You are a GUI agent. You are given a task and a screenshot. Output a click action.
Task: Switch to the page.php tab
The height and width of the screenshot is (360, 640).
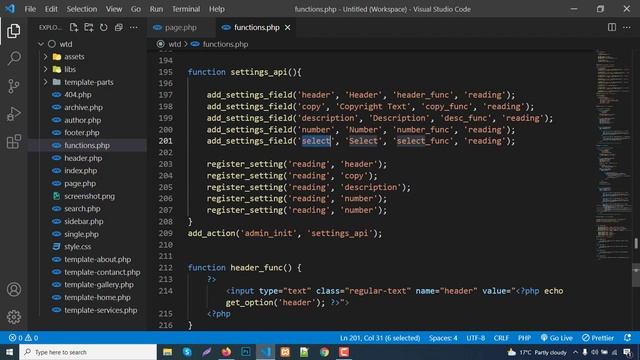pyautogui.click(x=181, y=27)
